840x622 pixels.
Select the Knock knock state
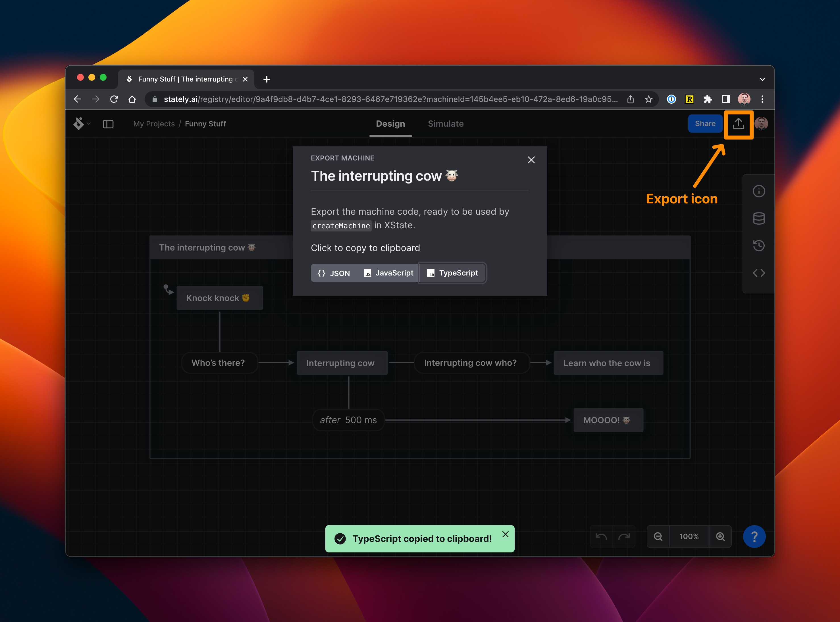click(220, 298)
